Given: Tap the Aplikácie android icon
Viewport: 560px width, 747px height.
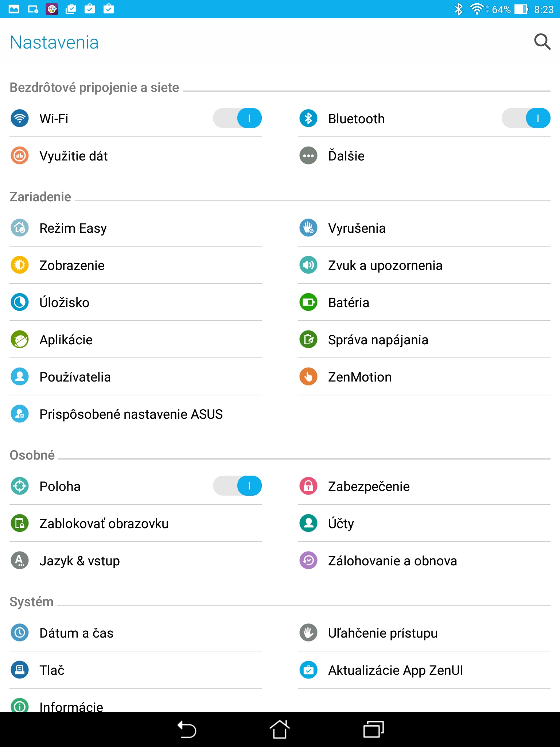Looking at the screenshot, I should point(20,340).
